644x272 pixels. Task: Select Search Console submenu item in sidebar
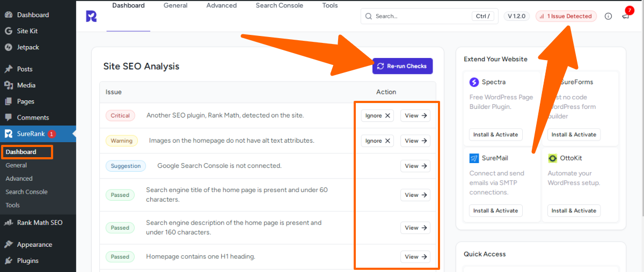(x=27, y=192)
